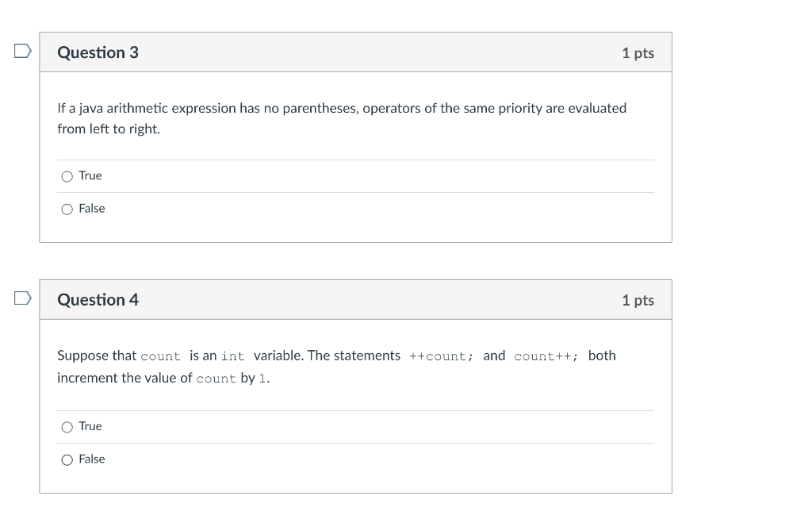Click the "False" answer label under Question 3

coord(92,209)
